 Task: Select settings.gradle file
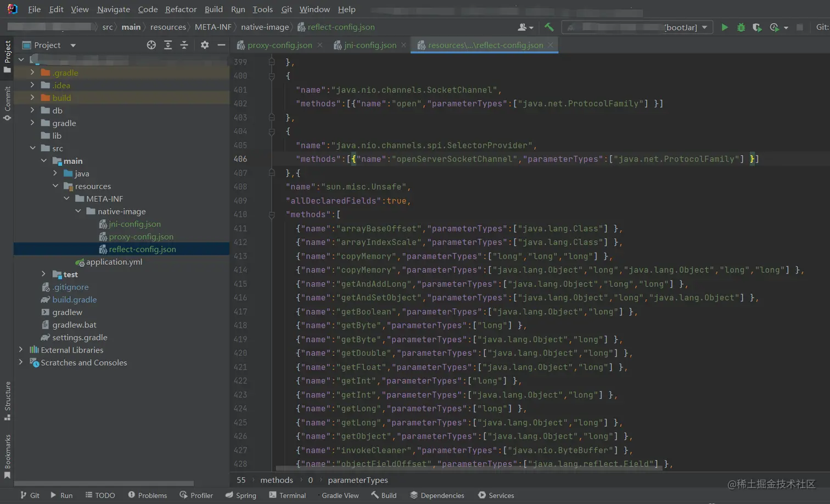tap(80, 337)
